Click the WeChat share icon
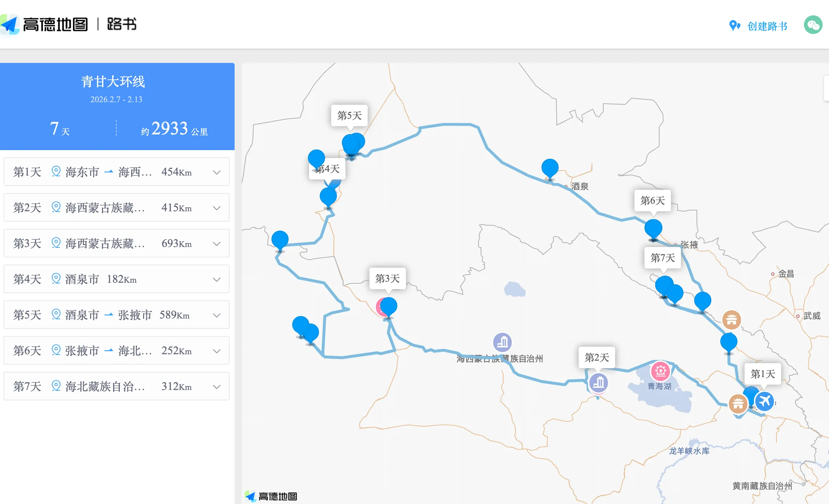The height and width of the screenshot is (504, 829). [x=813, y=25]
